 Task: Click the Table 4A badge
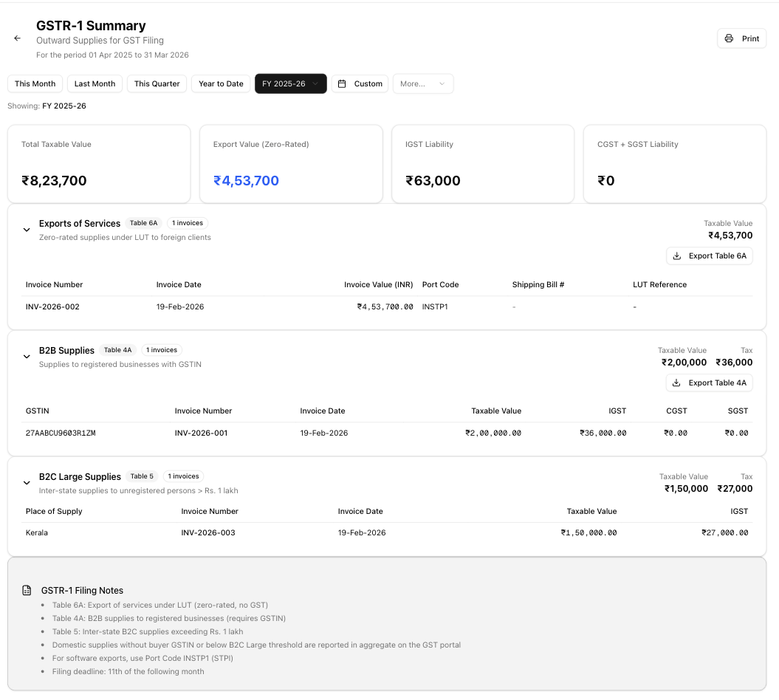point(118,350)
